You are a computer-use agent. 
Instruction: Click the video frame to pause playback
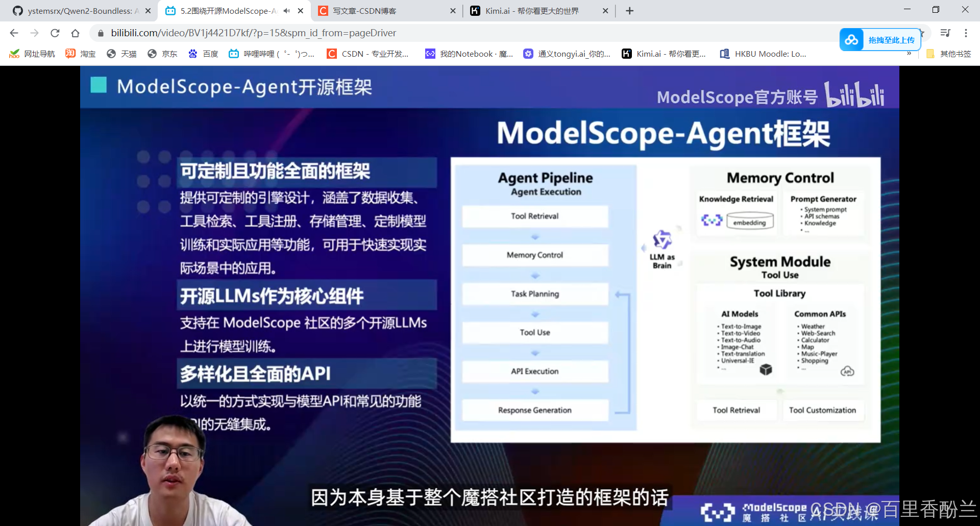tap(489, 296)
